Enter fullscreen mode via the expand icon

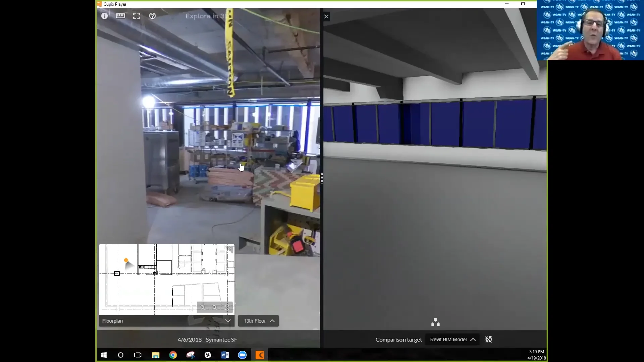point(137,16)
